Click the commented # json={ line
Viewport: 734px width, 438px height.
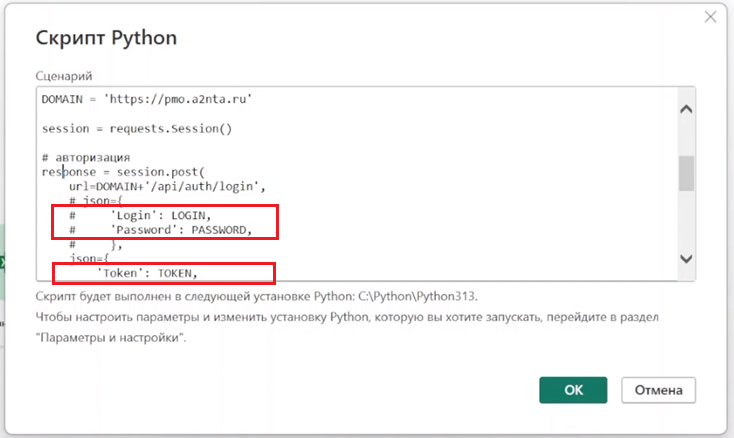pyautogui.click(x=95, y=201)
